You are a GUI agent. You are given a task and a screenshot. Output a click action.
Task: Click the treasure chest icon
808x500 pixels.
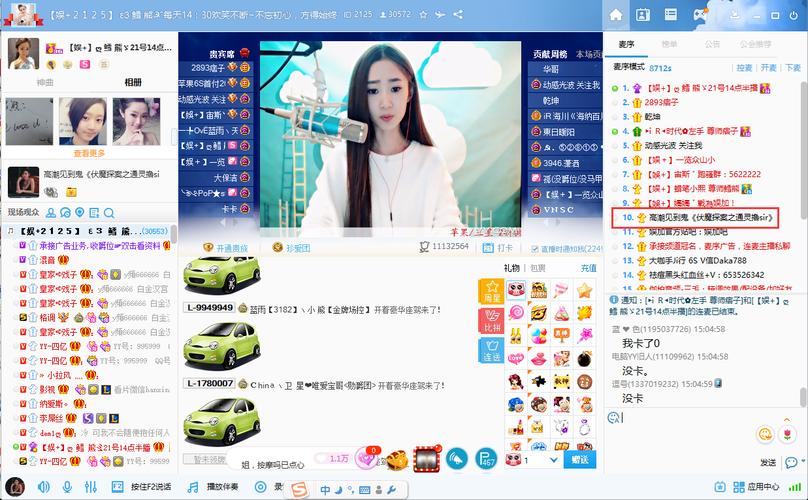pos(396,458)
